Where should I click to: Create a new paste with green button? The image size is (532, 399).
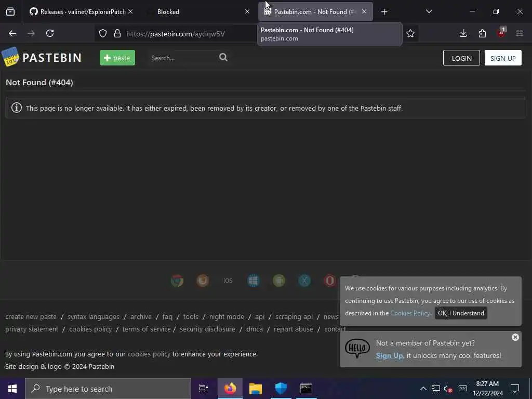[x=117, y=58]
